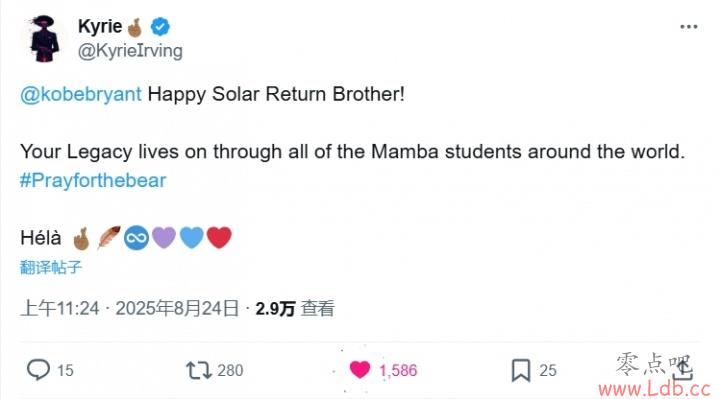
Task: Open the @kobebryant mention link
Action: 81,95
